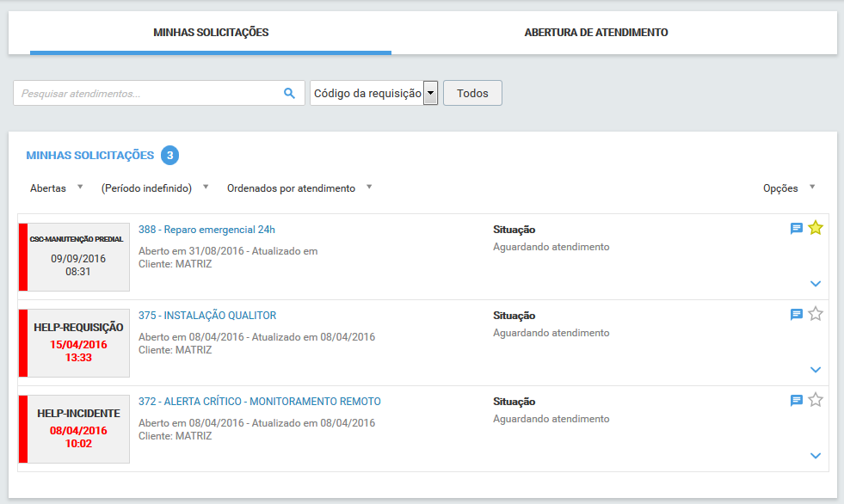Mark ticket 375 INSTALAÇÃO QUALITOR as favorite
This screenshot has height=504, width=844.
pyautogui.click(x=815, y=314)
